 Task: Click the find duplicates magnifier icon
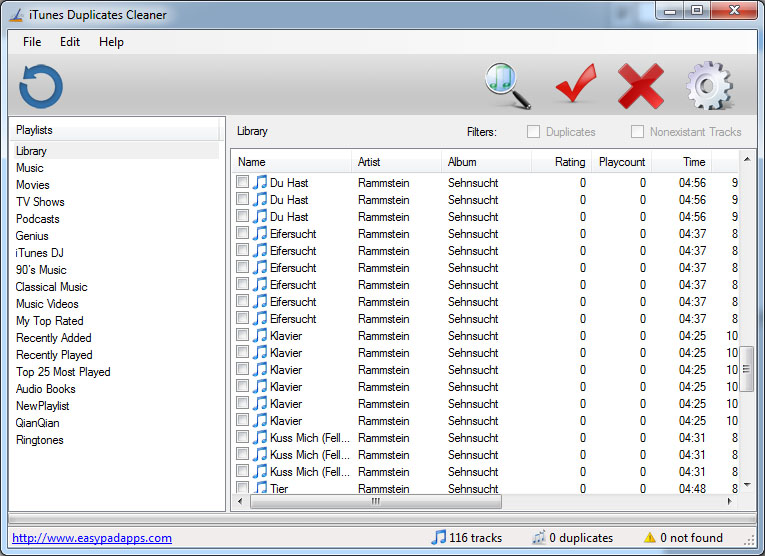pyautogui.click(x=507, y=85)
